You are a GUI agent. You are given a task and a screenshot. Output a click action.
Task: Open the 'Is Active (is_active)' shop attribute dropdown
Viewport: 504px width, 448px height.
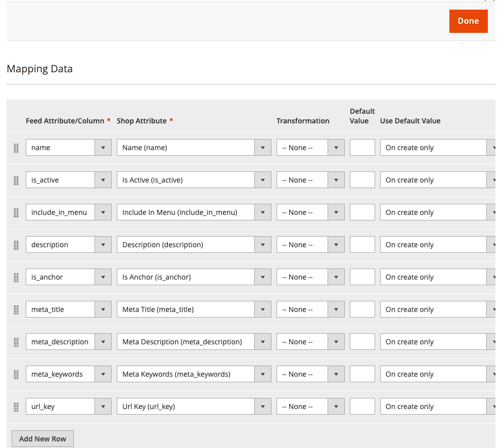tap(194, 180)
